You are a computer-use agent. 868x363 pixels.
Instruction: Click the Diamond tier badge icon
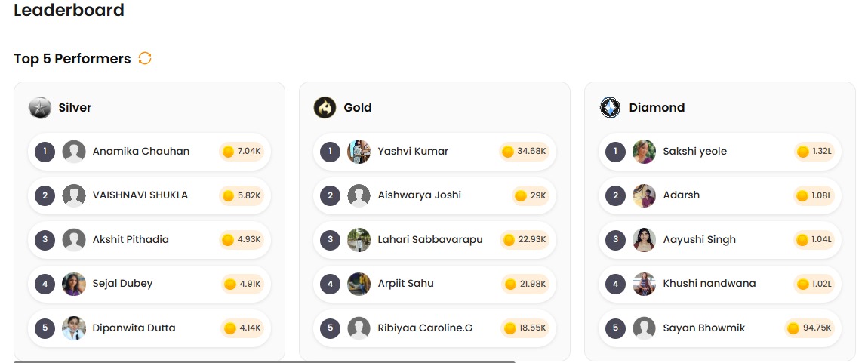tap(610, 108)
